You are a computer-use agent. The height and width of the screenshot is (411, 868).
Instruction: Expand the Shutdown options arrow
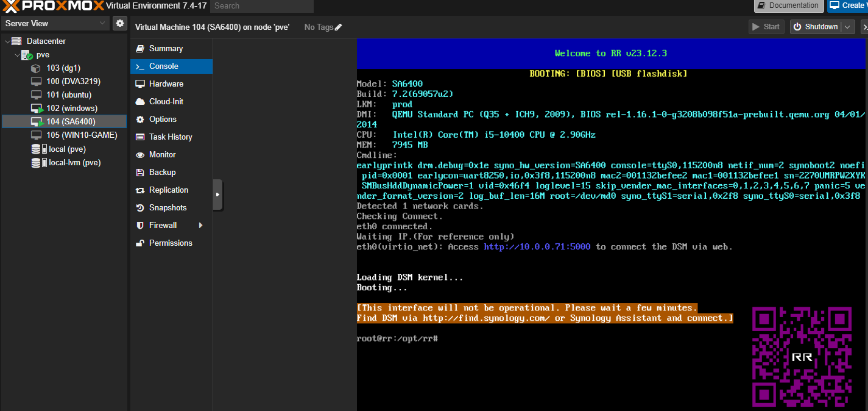tap(848, 27)
